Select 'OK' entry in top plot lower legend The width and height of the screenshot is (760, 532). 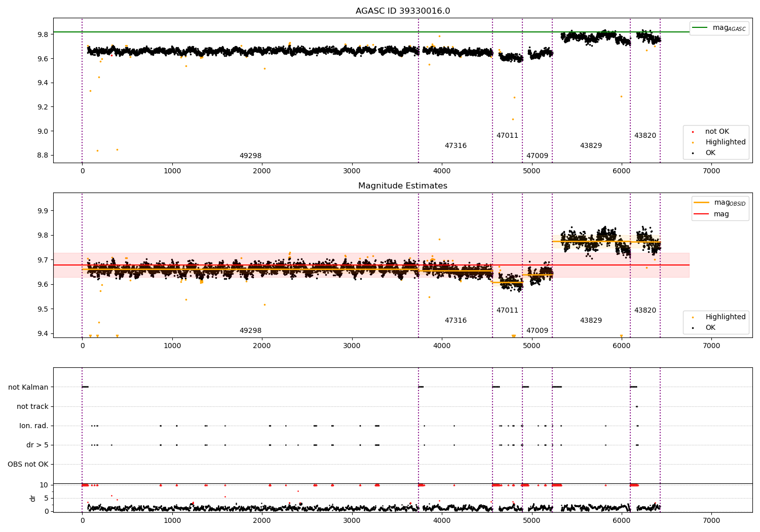tap(710, 153)
